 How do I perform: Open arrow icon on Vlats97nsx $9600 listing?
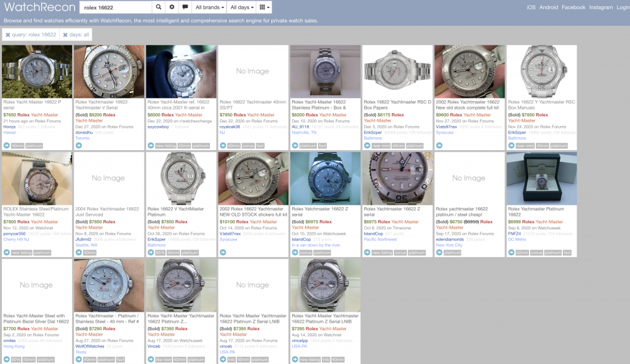[x=439, y=146]
